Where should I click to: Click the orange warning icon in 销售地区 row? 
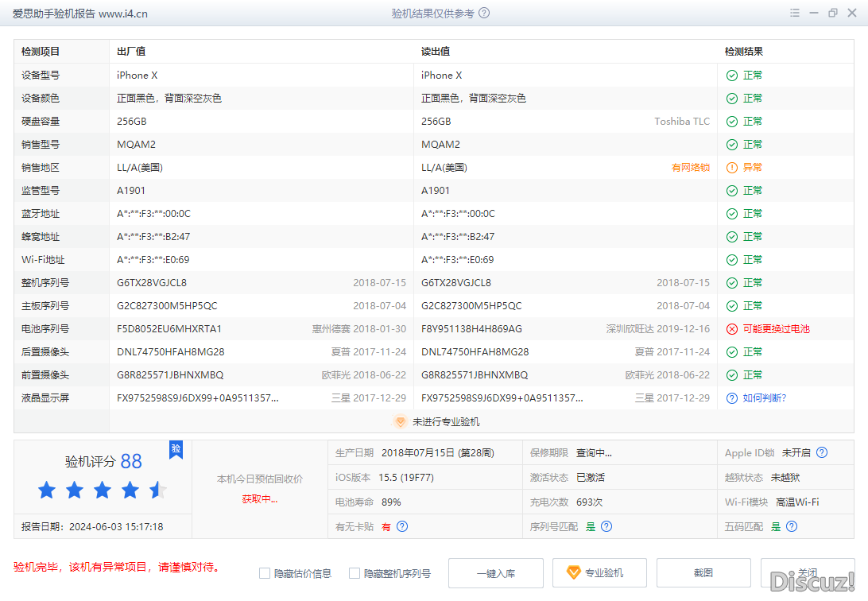coord(732,168)
